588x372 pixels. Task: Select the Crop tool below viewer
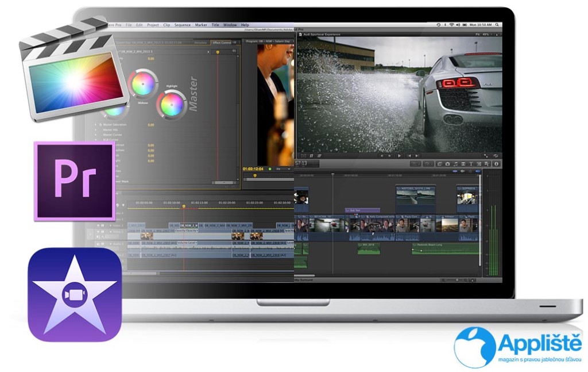click(311, 156)
